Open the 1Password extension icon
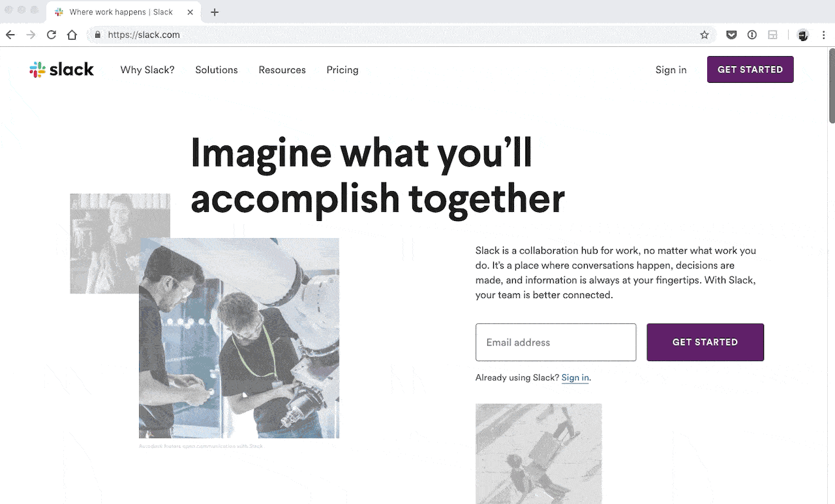The width and height of the screenshot is (835, 504). (x=752, y=35)
